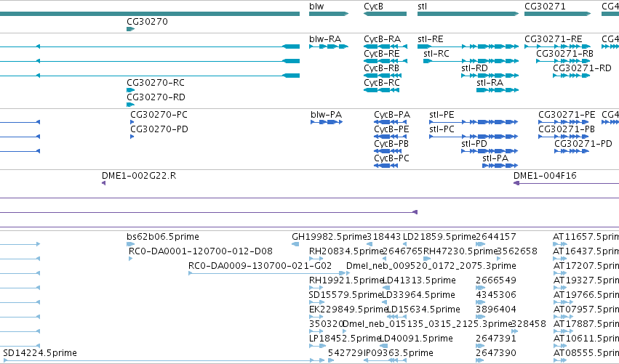Viewport: 619px width, 364px height.
Task: Select transcript CG30270-RD
Action: click(156, 97)
